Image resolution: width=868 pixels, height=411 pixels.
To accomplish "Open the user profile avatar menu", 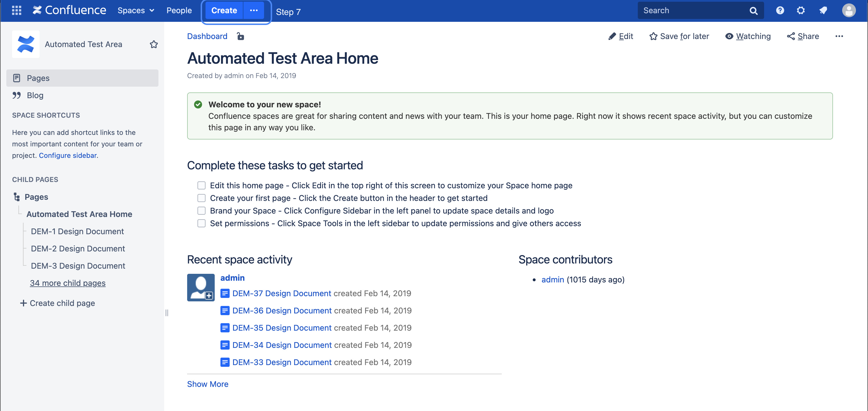I will tap(848, 10).
